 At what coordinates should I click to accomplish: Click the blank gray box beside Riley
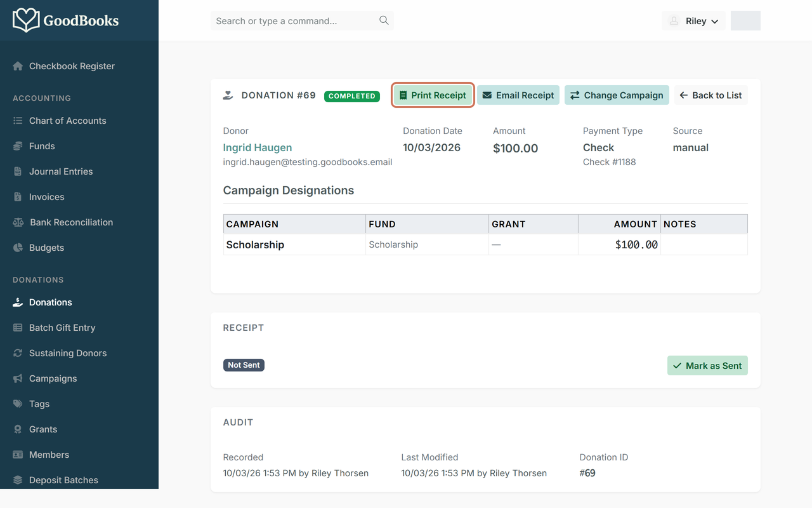(x=745, y=20)
